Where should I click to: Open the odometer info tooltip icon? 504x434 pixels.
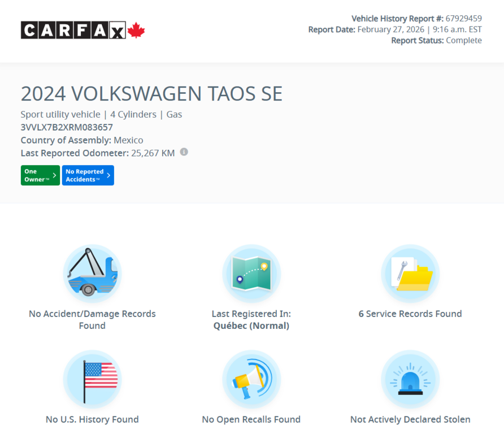(184, 152)
